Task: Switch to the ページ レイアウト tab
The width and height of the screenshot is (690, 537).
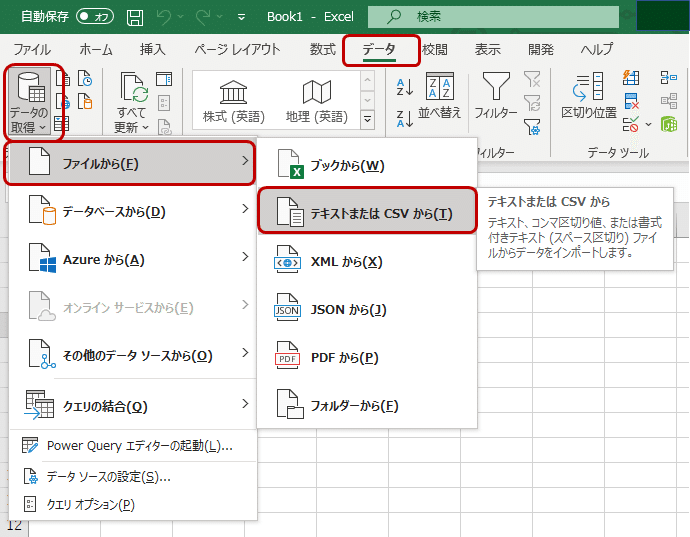Action: [x=237, y=49]
